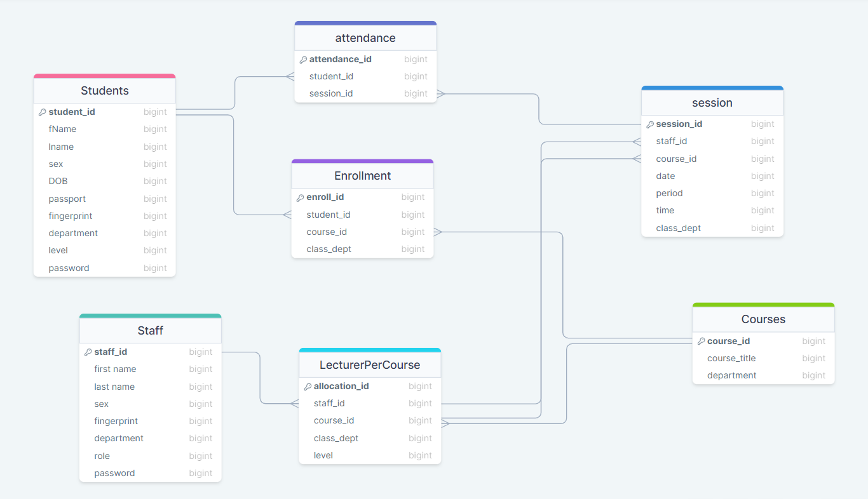Click the key icon beside student_id in Students
868x499 pixels.
pos(43,112)
